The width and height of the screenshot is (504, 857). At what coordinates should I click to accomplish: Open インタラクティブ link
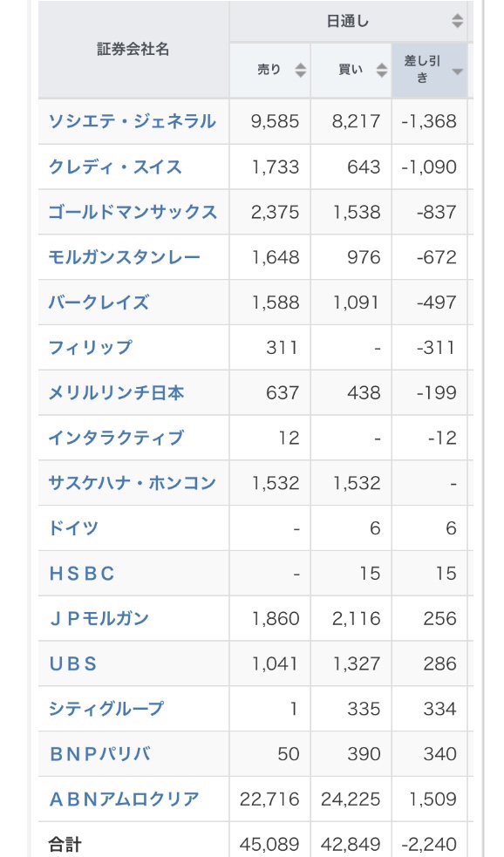[x=116, y=438]
